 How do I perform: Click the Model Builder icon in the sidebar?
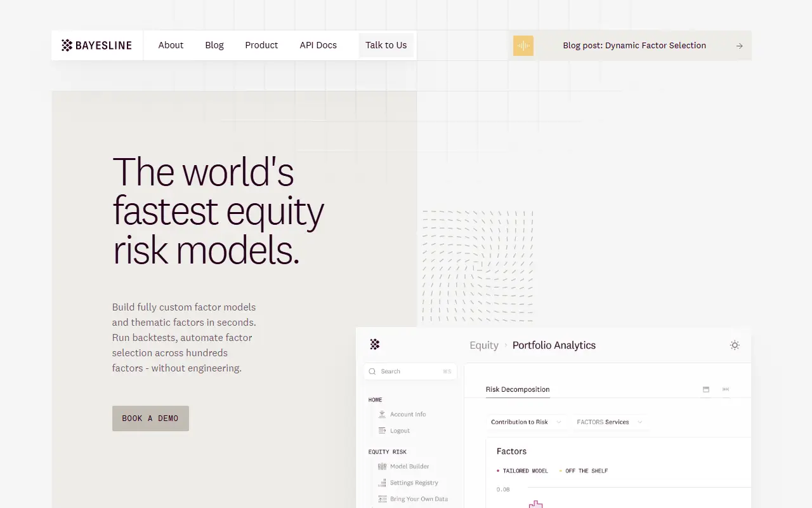(x=382, y=466)
